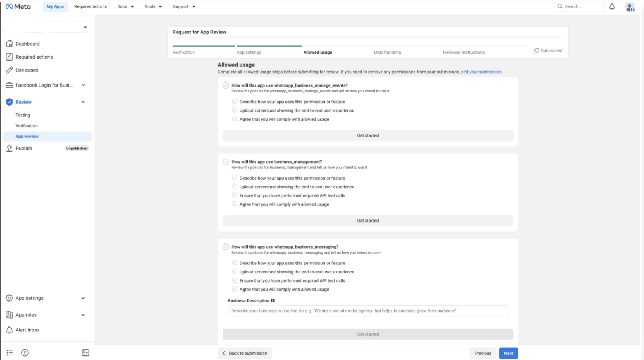
Task: Expand the App roles chevron
Action: [x=83, y=315]
